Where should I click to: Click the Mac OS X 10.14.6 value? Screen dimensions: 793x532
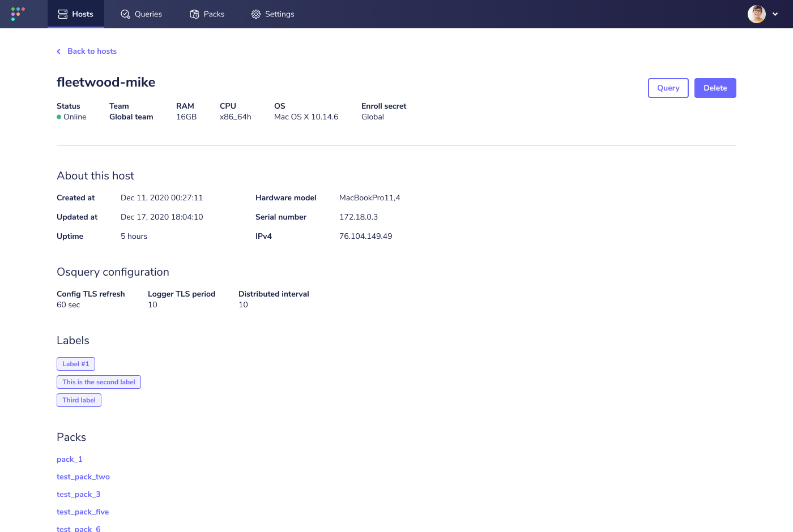pos(306,117)
